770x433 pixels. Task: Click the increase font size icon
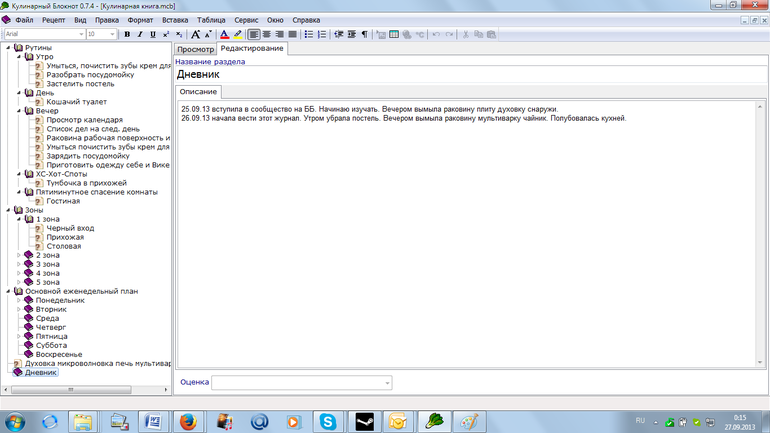coord(196,34)
